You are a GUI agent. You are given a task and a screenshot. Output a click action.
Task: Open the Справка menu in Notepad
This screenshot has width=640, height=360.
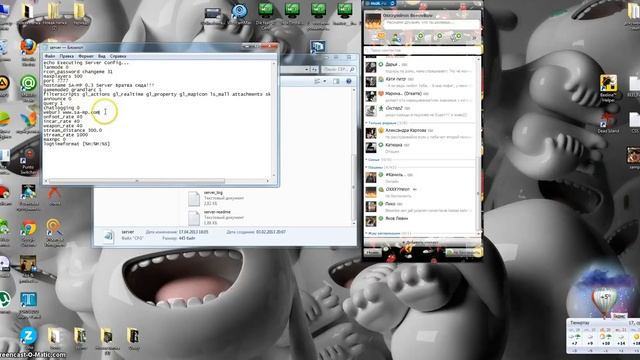coord(118,56)
